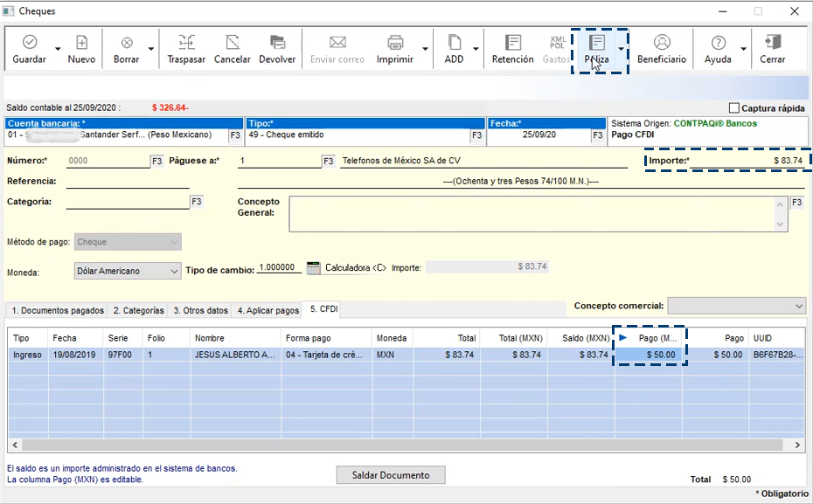Open the calculator icon next to Tipo de cambio

point(315,268)
